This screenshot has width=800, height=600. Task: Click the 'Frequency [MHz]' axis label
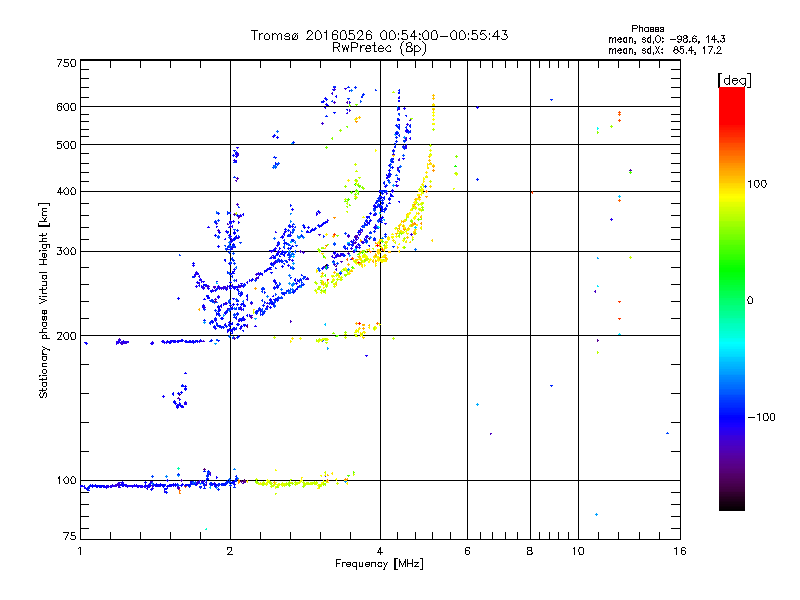[x=379, y=564]
